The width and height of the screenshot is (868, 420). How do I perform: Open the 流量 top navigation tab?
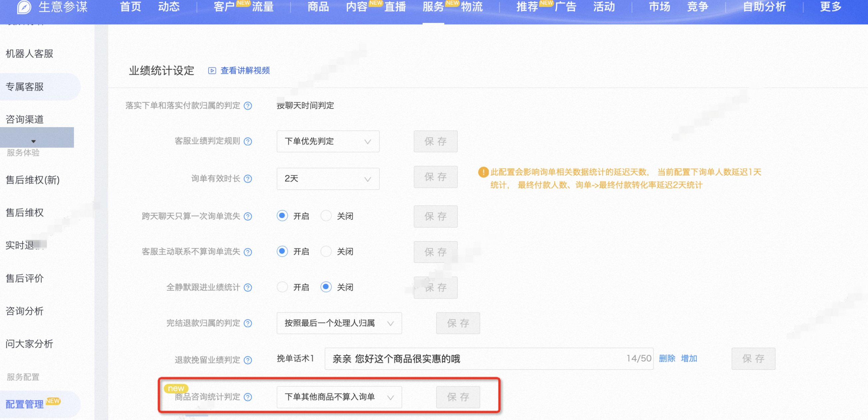263,7
